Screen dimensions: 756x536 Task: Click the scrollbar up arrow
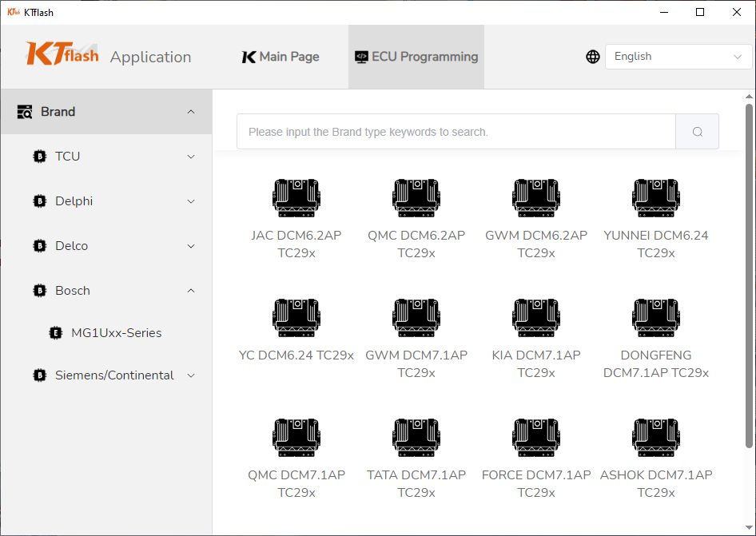click(x=749, y=97)
